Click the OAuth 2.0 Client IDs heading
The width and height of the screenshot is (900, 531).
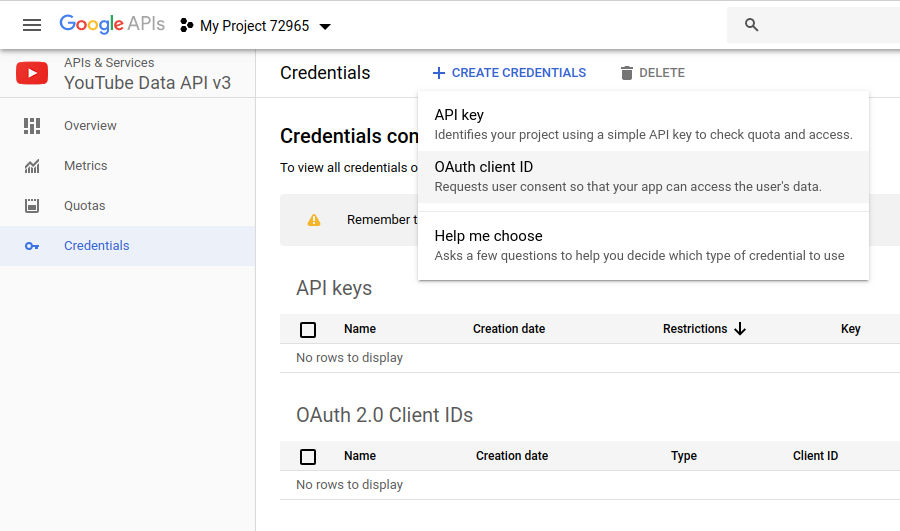click(385, 414)
